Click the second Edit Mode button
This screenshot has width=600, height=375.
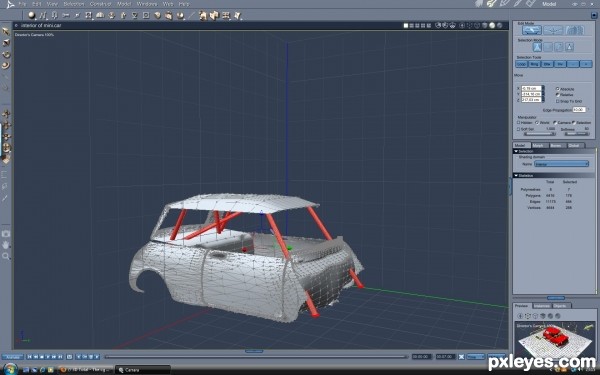[x=553, y=30]
